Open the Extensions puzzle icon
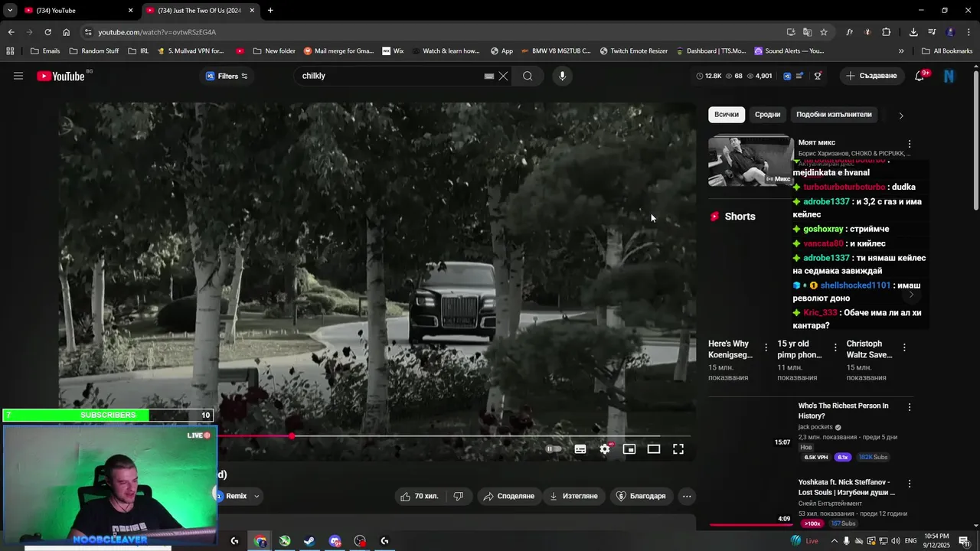 tap(887, 32)
